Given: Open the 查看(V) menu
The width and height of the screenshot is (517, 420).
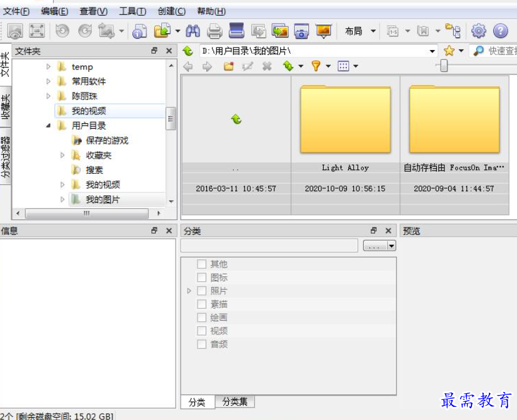Looking at the screenshot, I should [x=93, y=11].
